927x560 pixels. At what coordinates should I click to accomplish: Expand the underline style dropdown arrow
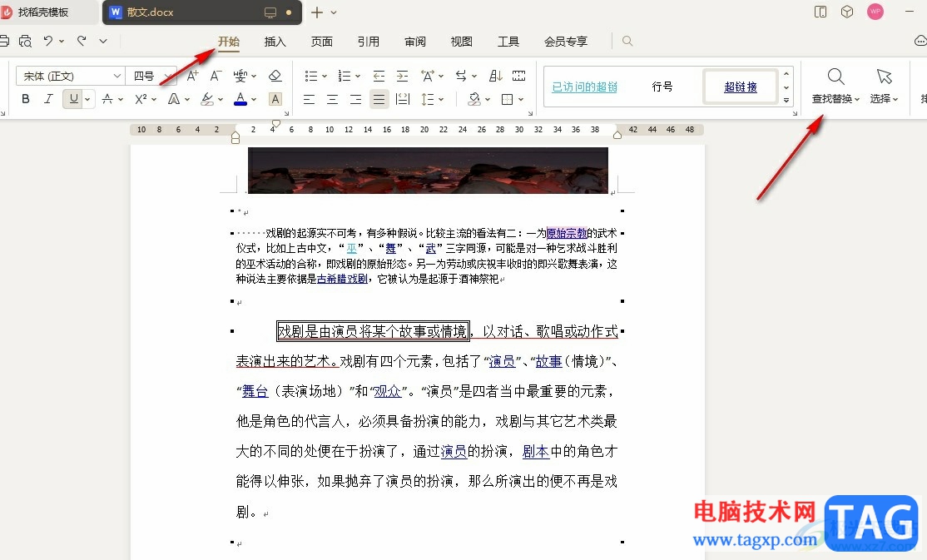pos(87,99)
